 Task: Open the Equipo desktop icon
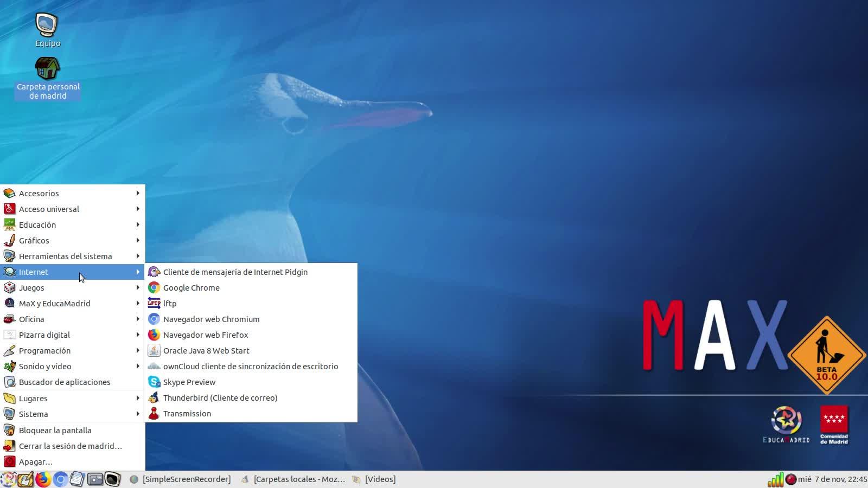point(47,30)
